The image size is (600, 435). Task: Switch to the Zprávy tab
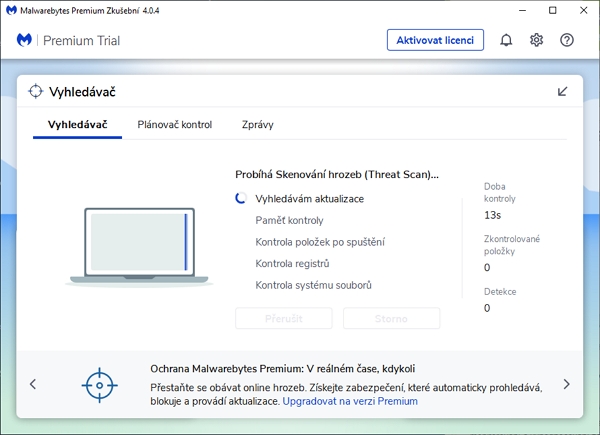click(x=257, y=125)
